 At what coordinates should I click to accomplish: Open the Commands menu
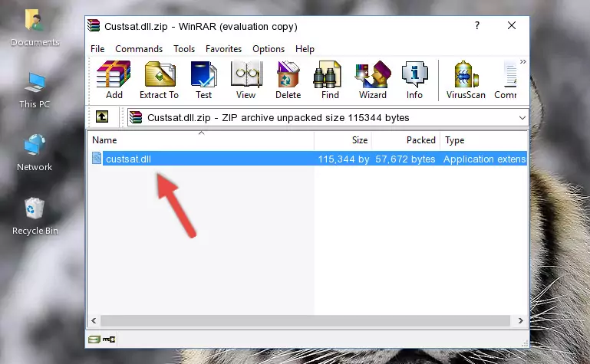[139, 49]
